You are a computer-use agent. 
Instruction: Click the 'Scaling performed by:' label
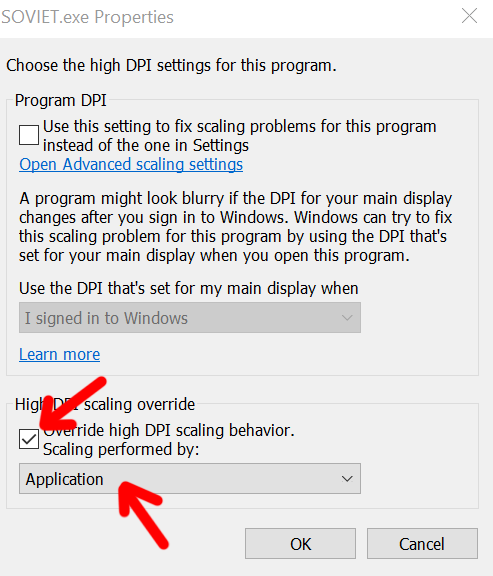pyautogui.click(x=121, y=449)
